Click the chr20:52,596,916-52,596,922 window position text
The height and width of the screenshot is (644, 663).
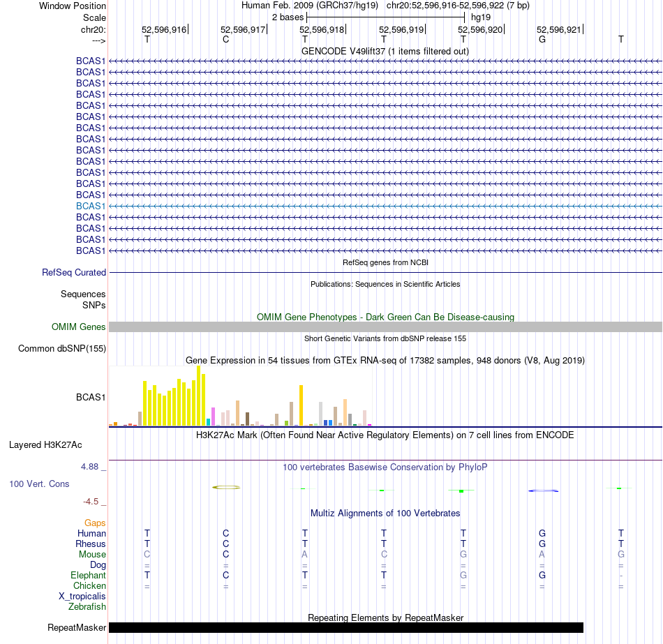(x=458, y=6)
